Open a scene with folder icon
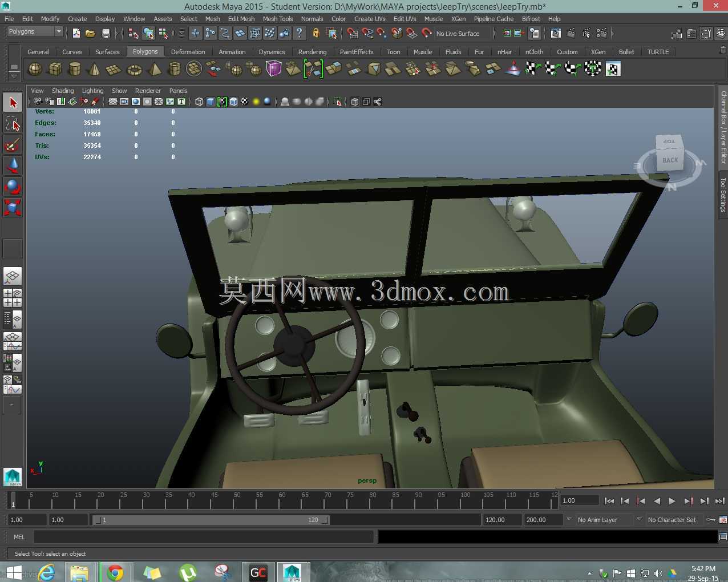The image size is (728, 582). [x=90, y=33]
